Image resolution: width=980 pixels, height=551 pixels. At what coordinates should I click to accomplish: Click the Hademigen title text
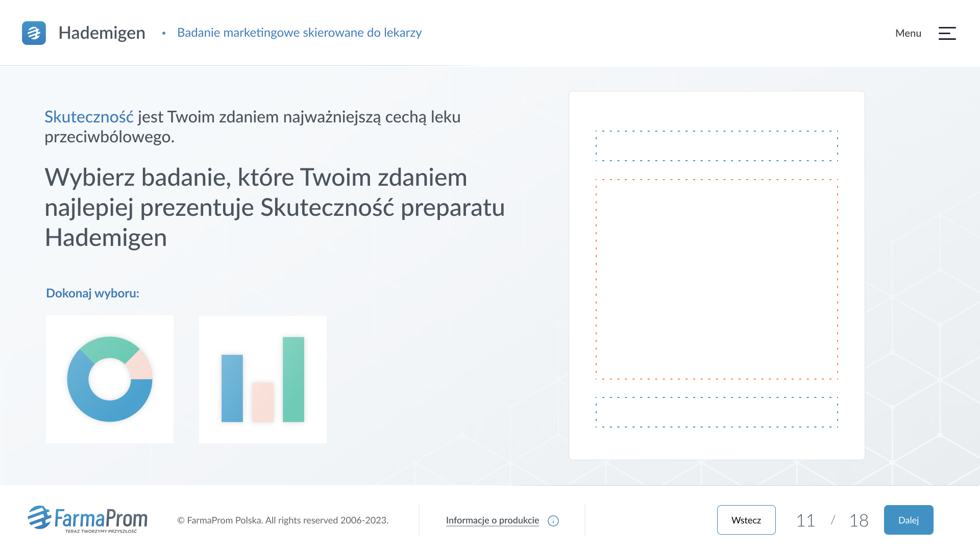click(x=102, y=33)
